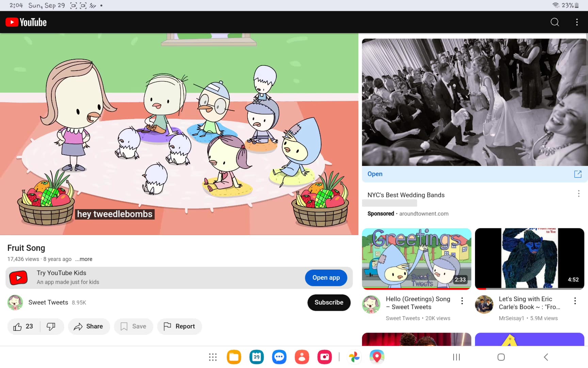The width and height of the screenshot is (588, 368).
Task: Open the NYC's Best Wedding Bands ad link
Action: point(375,174)
